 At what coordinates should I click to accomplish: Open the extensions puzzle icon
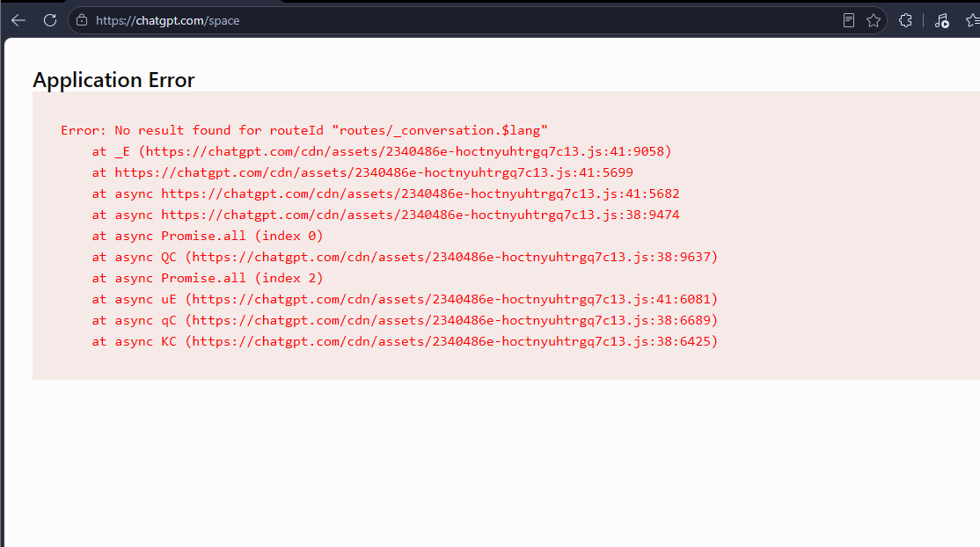905,20
